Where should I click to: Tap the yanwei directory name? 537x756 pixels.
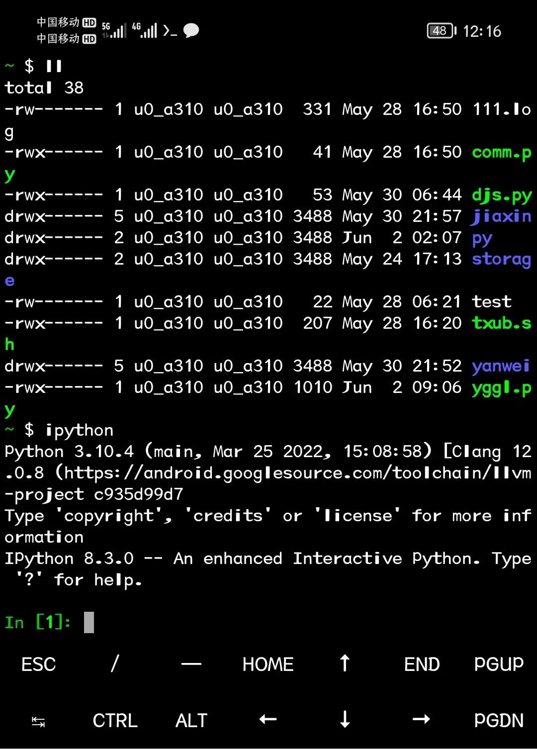click(501, 367)
